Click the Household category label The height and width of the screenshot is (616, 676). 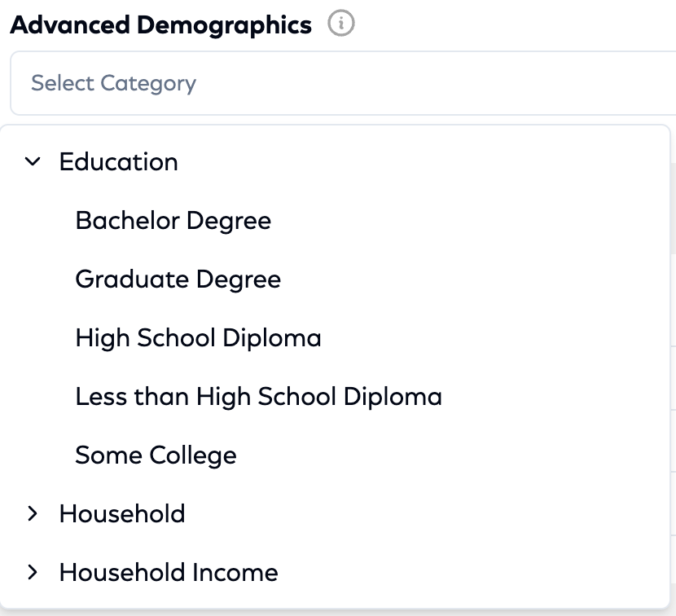pyautogui.click(x=122, y=513)
